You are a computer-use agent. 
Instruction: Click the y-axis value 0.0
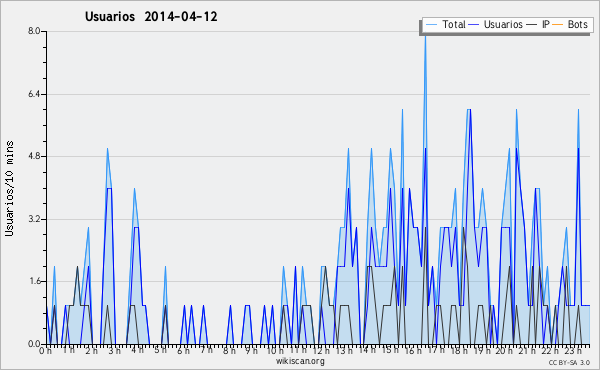click(x=34, y=344)
